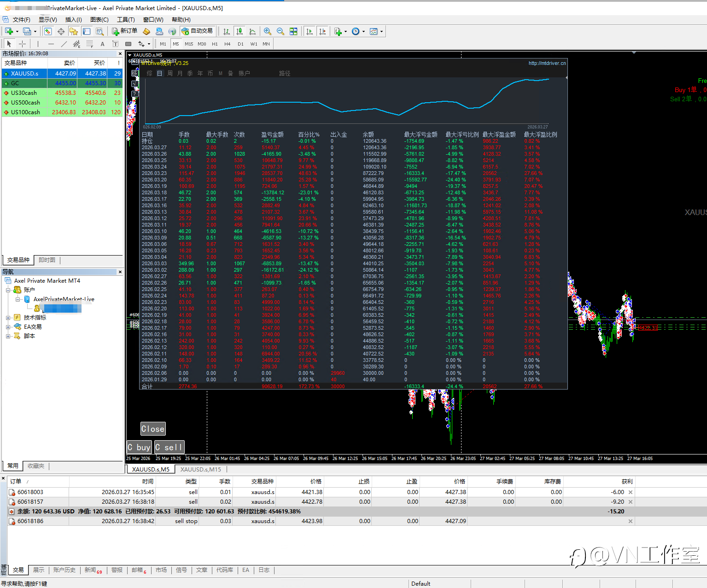Select the US30cash row in Market Watch
Viewport: 707px width, 588px height.
point(63,93)
